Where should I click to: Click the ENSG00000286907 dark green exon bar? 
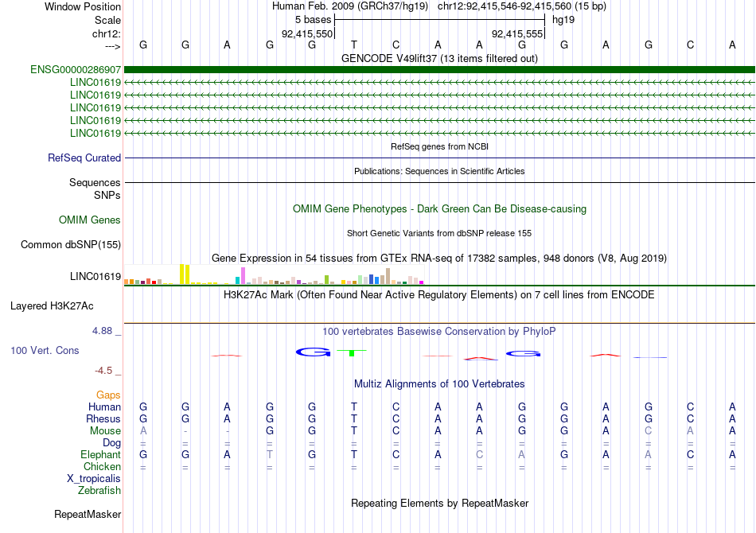click(439, 69)
